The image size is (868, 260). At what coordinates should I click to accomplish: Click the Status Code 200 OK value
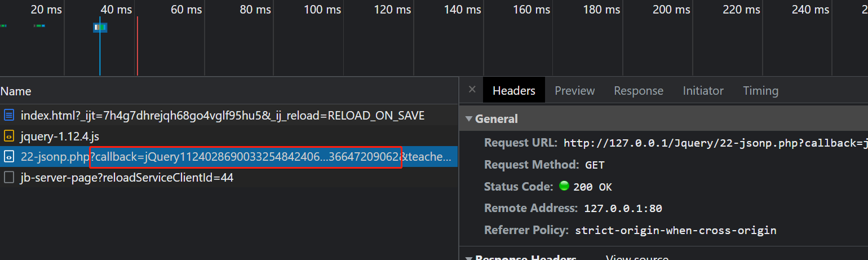(x=592, y=187)
